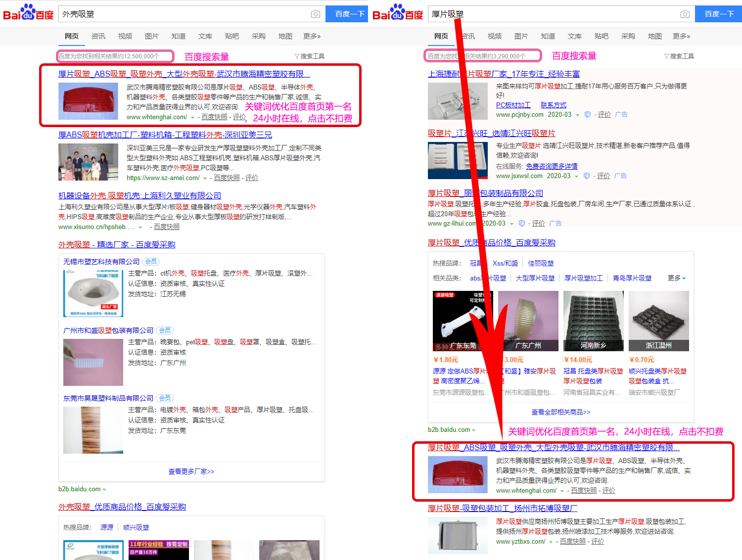742x560 pixels.
Task: Open 东莞市昊晟塑料制品有限公司 supplier link
Action: (x=108, y=398)
